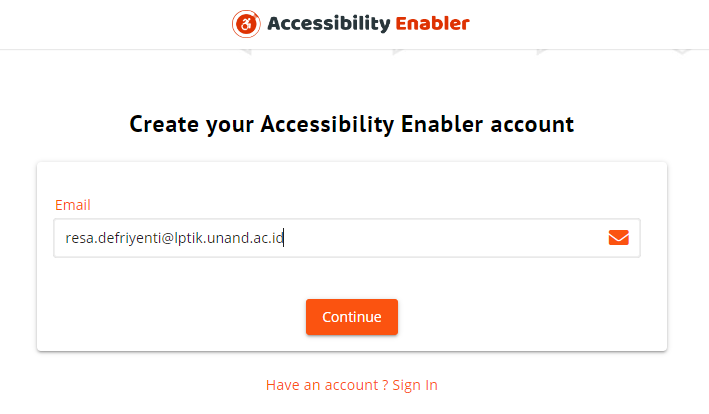Image resolution: width=709 pixels, height=414 pixels.
Task: Select the 'Create your Accessibility Enabler account' heading
Action: 352,124
